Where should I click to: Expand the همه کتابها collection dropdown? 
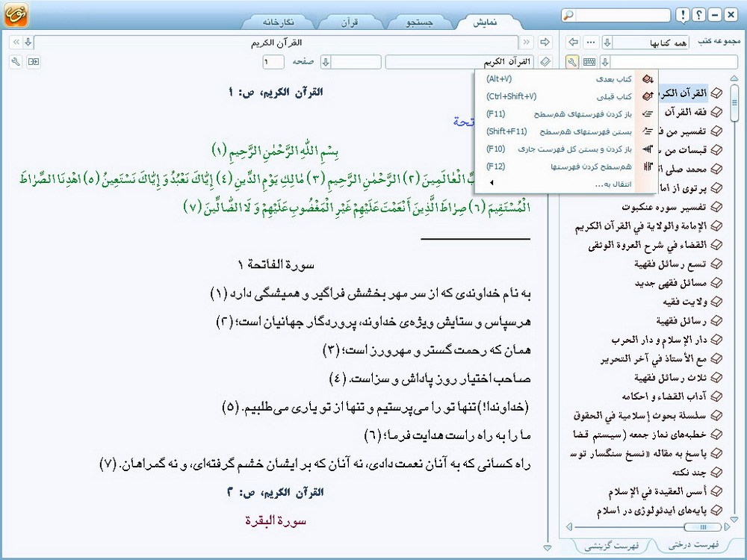(607, 42)
